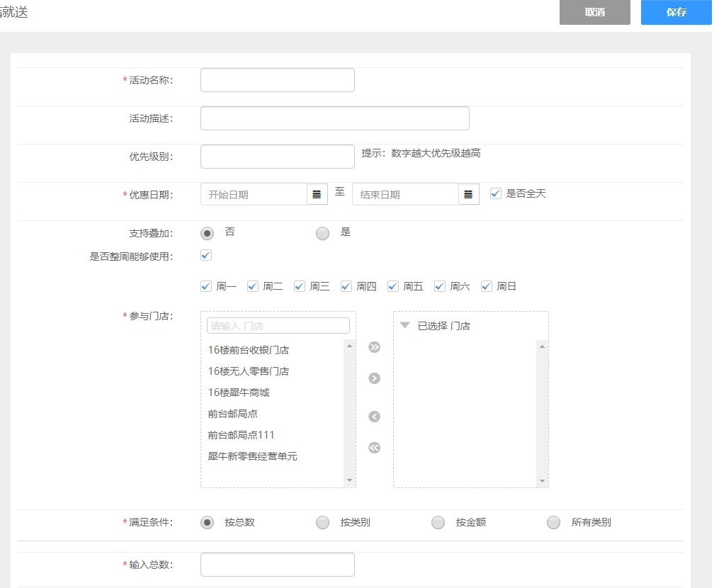Select store 前台邮局点
The height and width of the screenshot is (588, 719).
point(232,414)
